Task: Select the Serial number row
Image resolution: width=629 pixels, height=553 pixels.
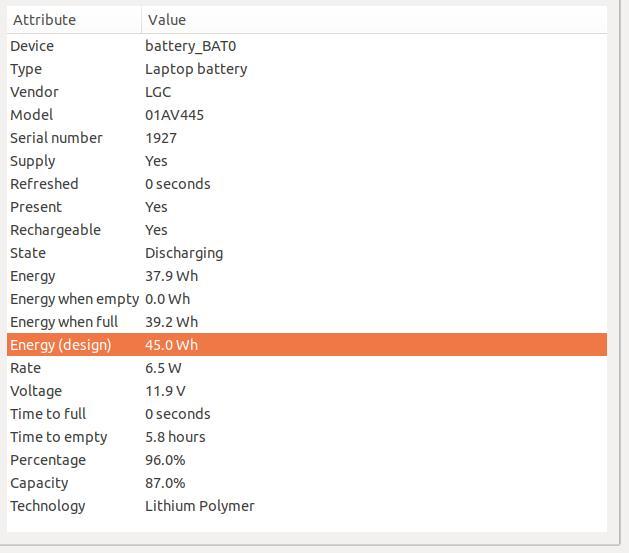Action: pyautogui.click(x=307, y=138)
